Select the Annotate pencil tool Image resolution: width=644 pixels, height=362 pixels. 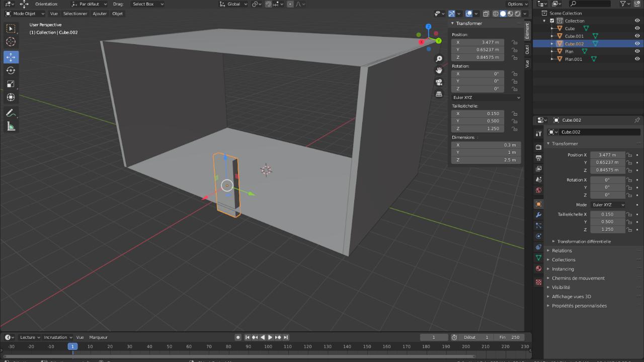point(11,113)
